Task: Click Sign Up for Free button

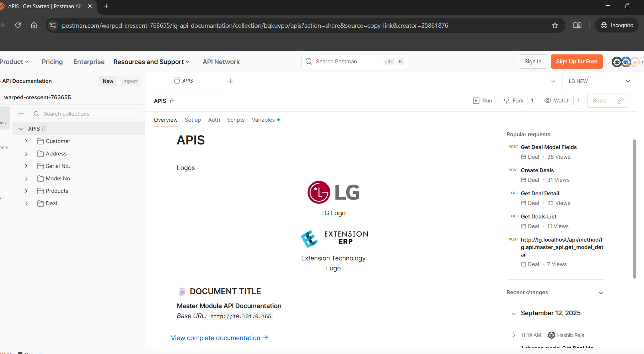Action: pyautogui.click(x=576, y=62)
